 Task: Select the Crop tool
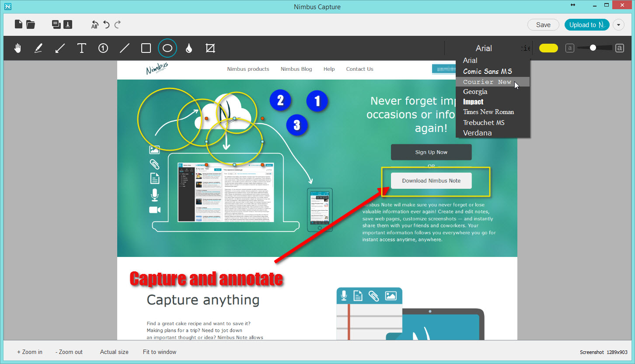(210, 48)
